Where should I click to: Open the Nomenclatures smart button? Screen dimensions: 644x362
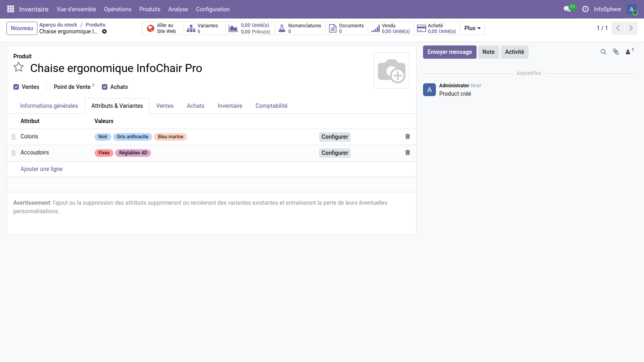(300, 28)
